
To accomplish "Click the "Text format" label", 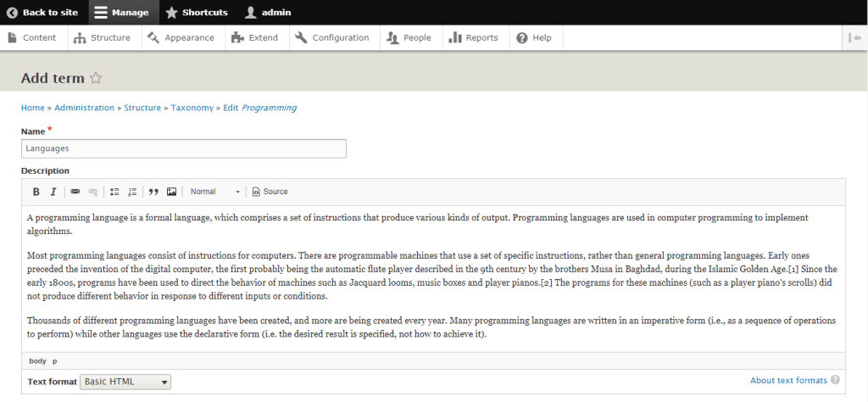I will tap(52, 382).
